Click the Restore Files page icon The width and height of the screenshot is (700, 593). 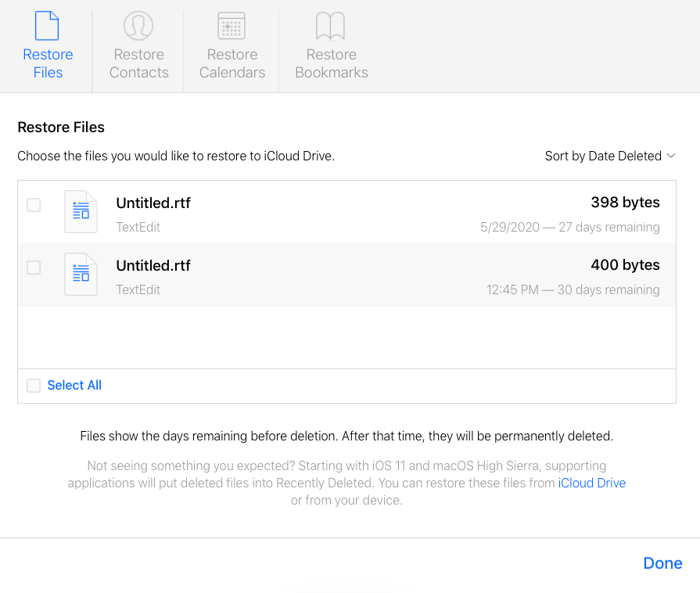[x=48, y=26]
